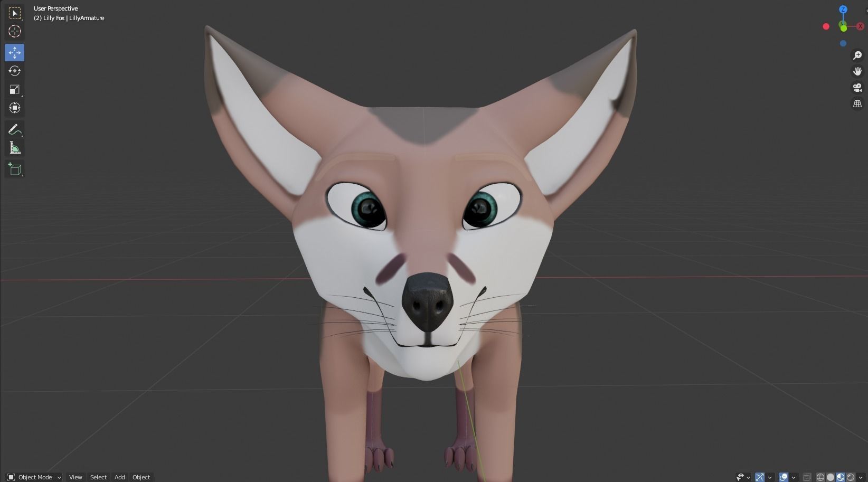Select the Move tool
The width and height of the screenshot is (868, 482).
pos(14,52)
